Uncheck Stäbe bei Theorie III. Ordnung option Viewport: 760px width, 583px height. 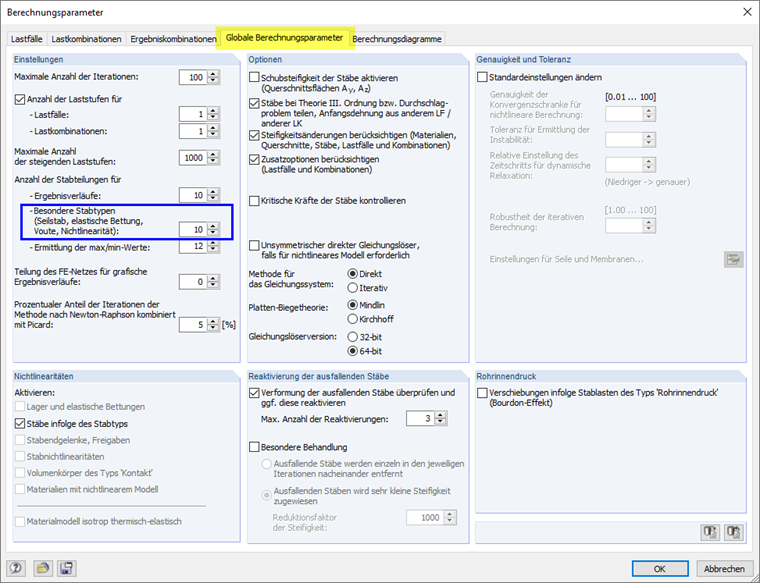[254, 103]
